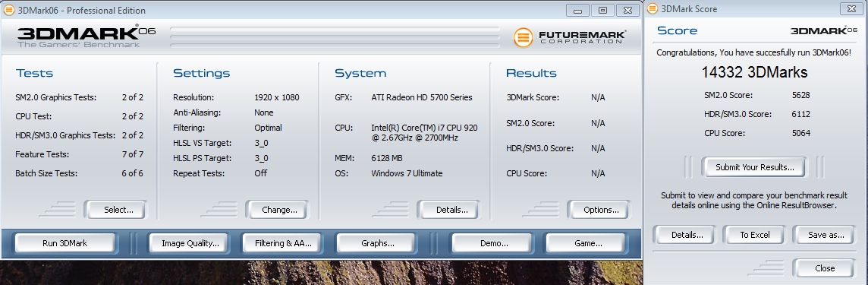Close 3DMark06 main window via X
Image resolution: width=868 pixels, height=285 pixels.
(x=627, y=11)
